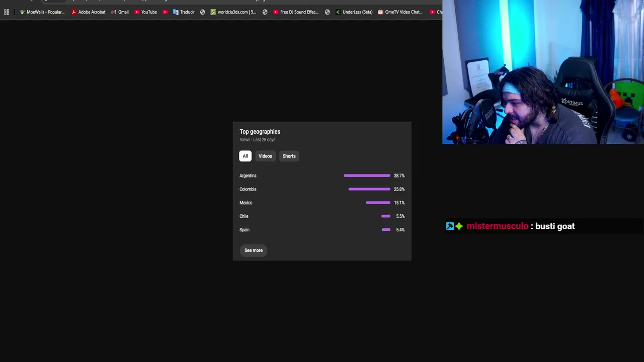Open the worldcia3ds.com bookmark
This screenshot has width=644, height=362.
tap(233, 12)
